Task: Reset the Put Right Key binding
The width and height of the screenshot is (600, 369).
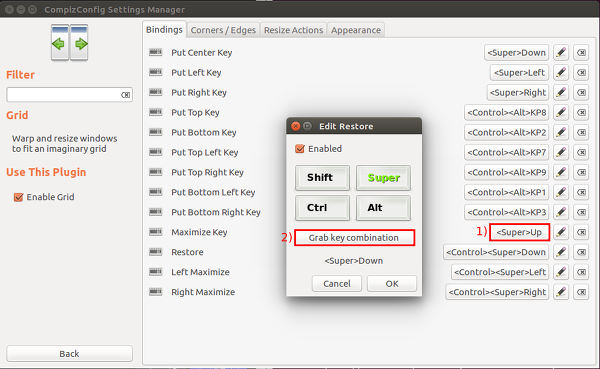Action: click(581, 93)
